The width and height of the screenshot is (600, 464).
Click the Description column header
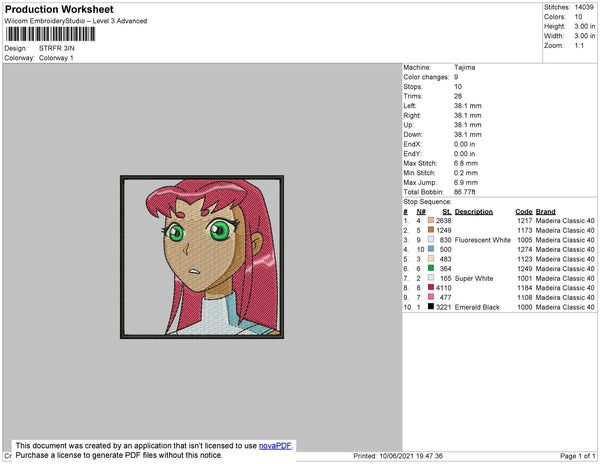[x=474, y=212]
